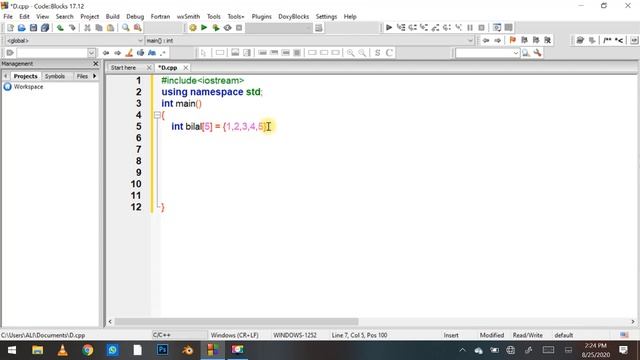
Task: Click the incremental search input field
Action: point(52,53)
